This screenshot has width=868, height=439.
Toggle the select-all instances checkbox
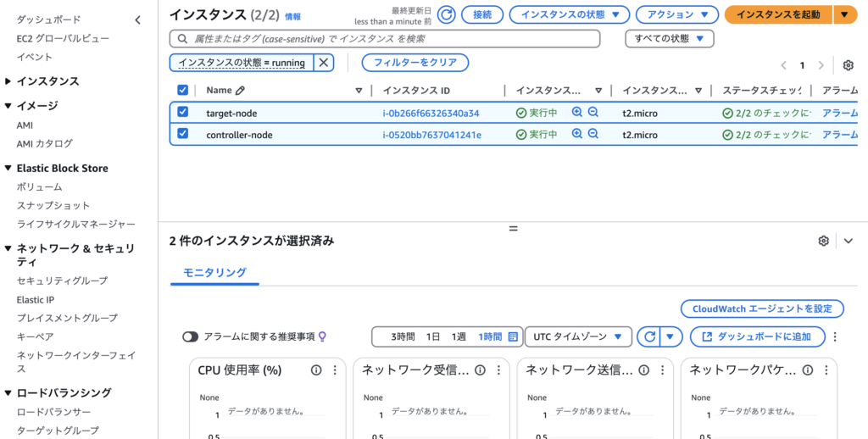click(x=183, y=90)
